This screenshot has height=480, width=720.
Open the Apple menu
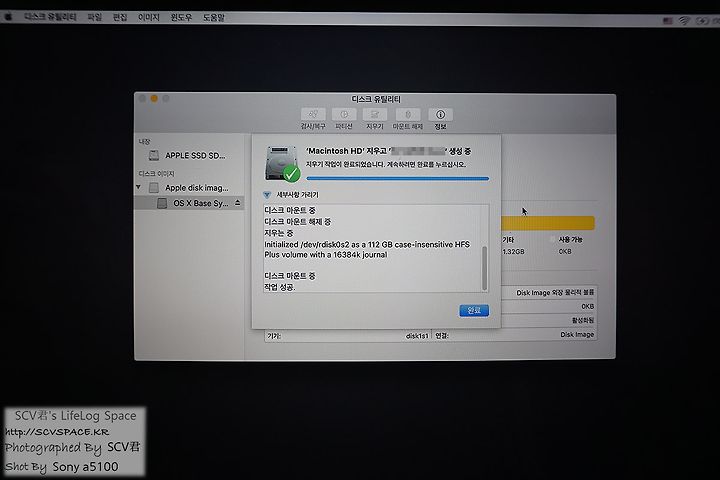coord(8,17)
